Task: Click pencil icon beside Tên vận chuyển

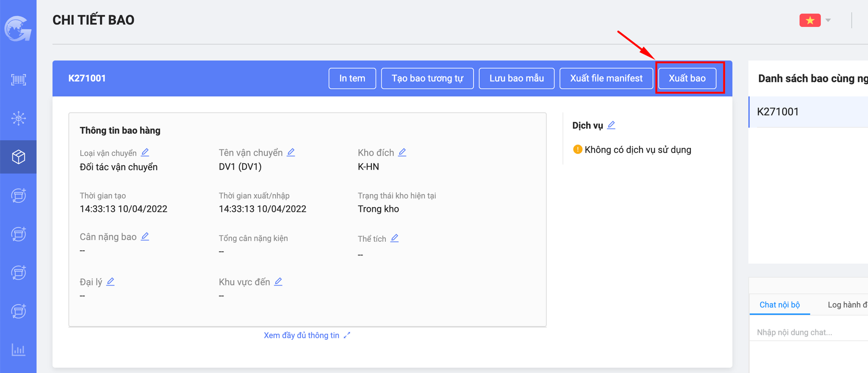Action: point(291,152)
